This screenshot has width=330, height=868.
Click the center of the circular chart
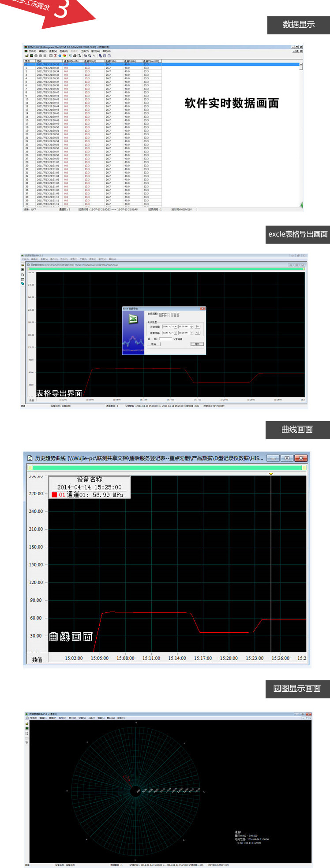coord(135,791)
